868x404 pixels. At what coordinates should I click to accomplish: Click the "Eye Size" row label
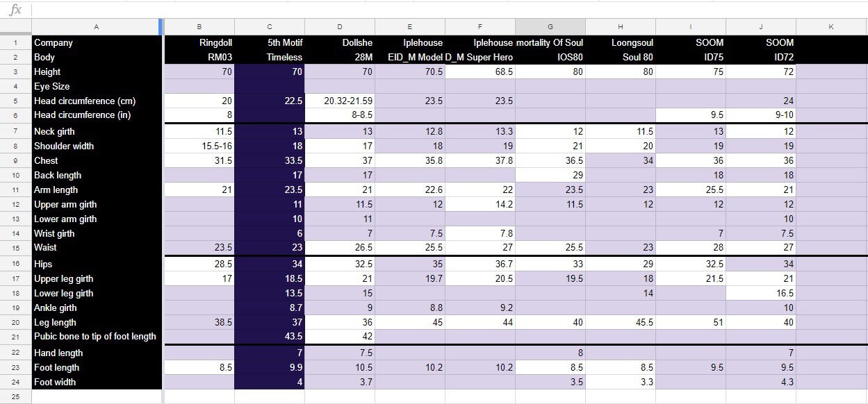click(97, 86)
